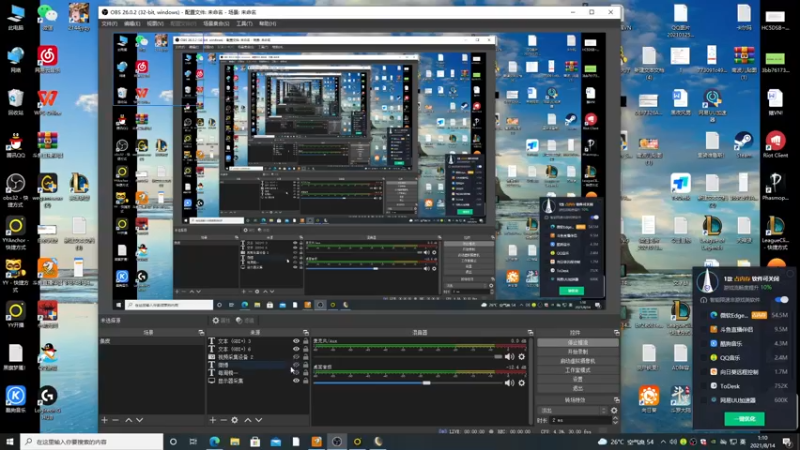This screenshot has height=450, width=800.
Task: Toggle the lock on 视频采集设备 2 source
Action: 306,357
